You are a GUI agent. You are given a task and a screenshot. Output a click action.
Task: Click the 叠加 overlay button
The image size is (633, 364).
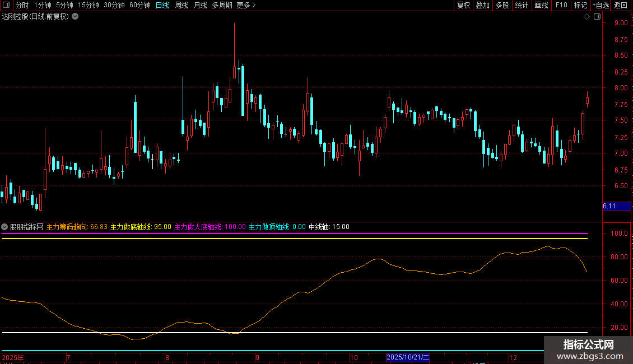482,6
